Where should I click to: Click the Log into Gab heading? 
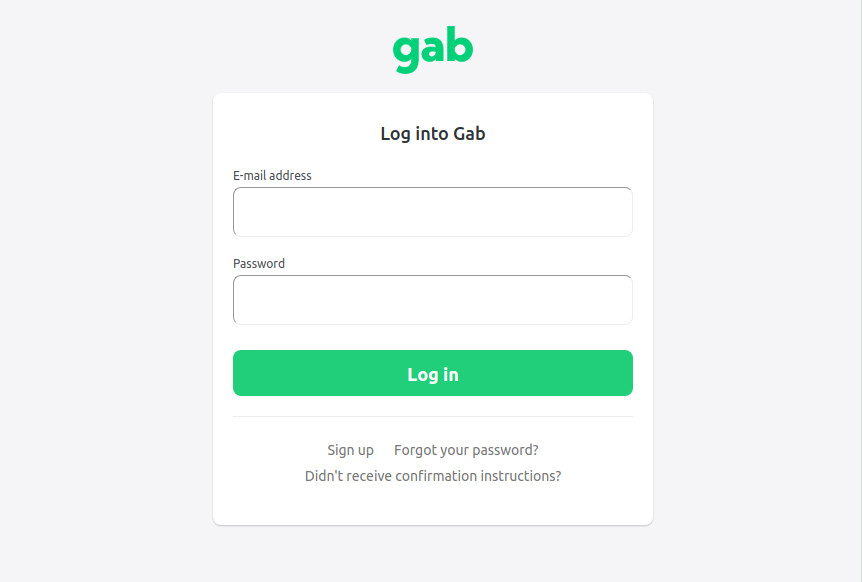pyautogui.click(x=432, y=133)
